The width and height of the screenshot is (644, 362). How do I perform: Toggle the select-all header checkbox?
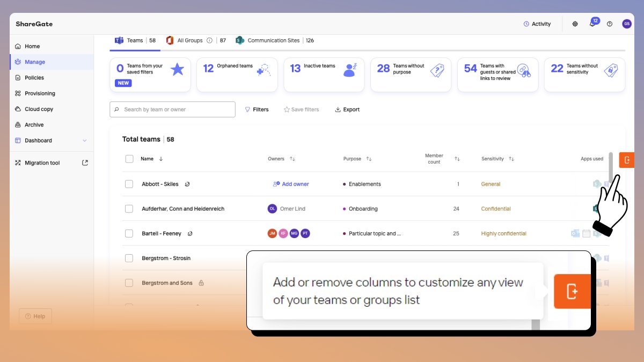click(x=129, y=159)
